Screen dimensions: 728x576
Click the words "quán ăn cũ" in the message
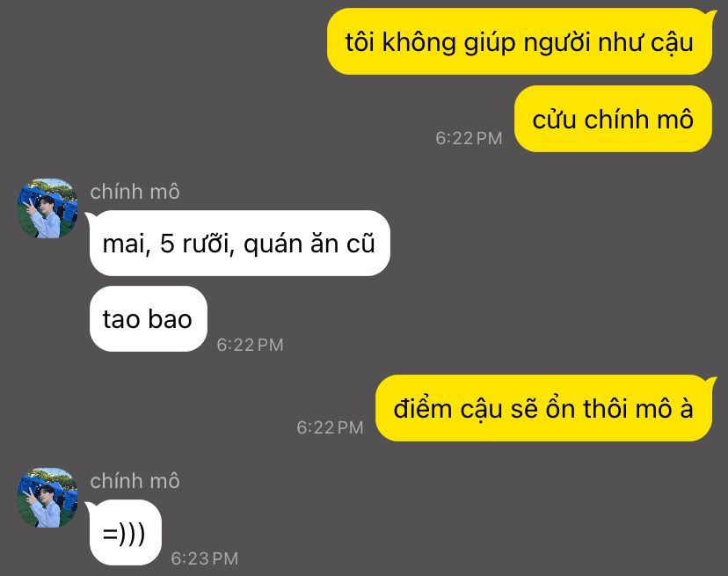pos(309,244)
